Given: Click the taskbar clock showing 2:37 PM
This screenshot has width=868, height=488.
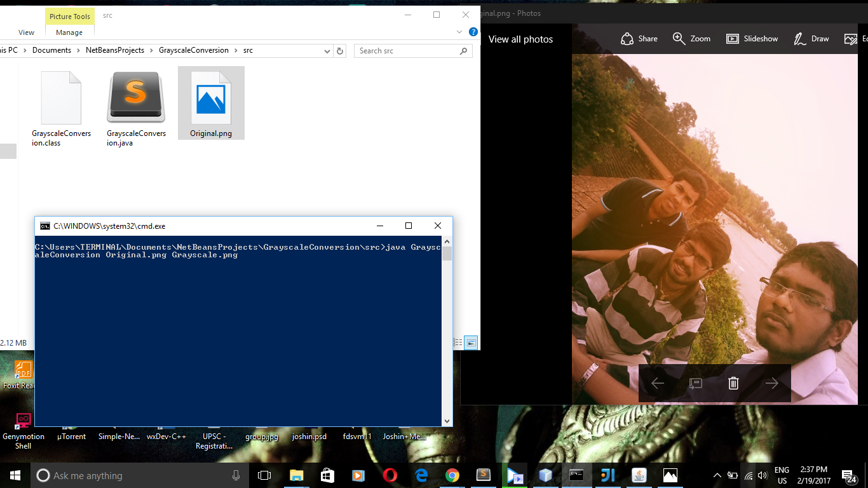Looking at the screenshot, I should [x=814, y=475].
